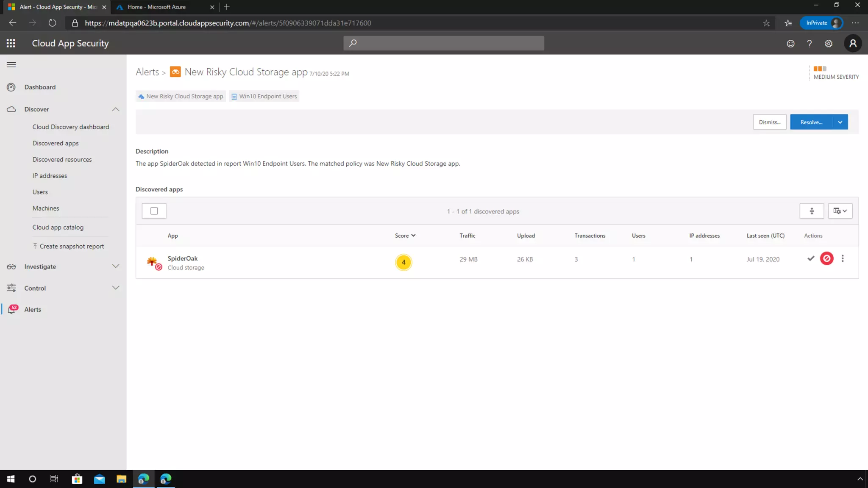Viewport: 868px width, 488px height.
Task: Open SpiderOak row more options menu
Action: pos(843,258)
